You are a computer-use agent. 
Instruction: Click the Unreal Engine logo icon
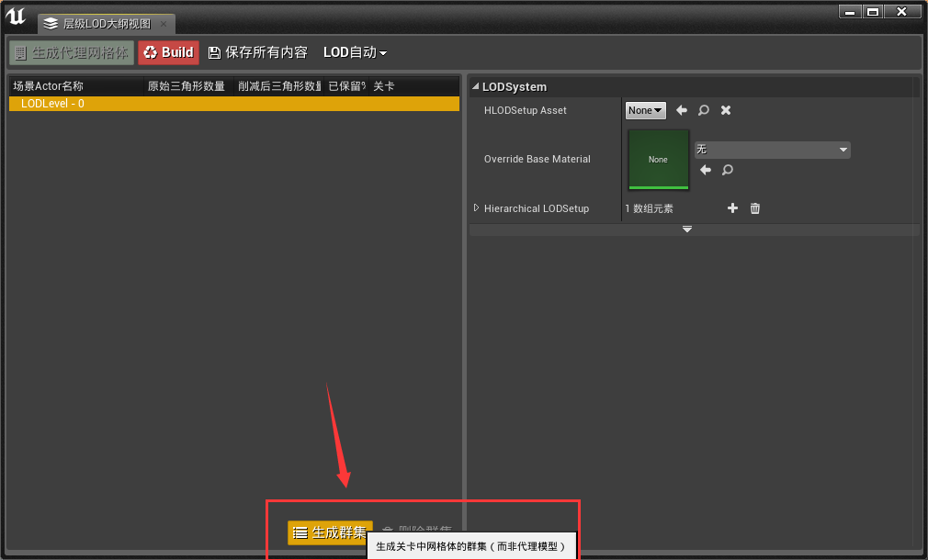point(16,16)
